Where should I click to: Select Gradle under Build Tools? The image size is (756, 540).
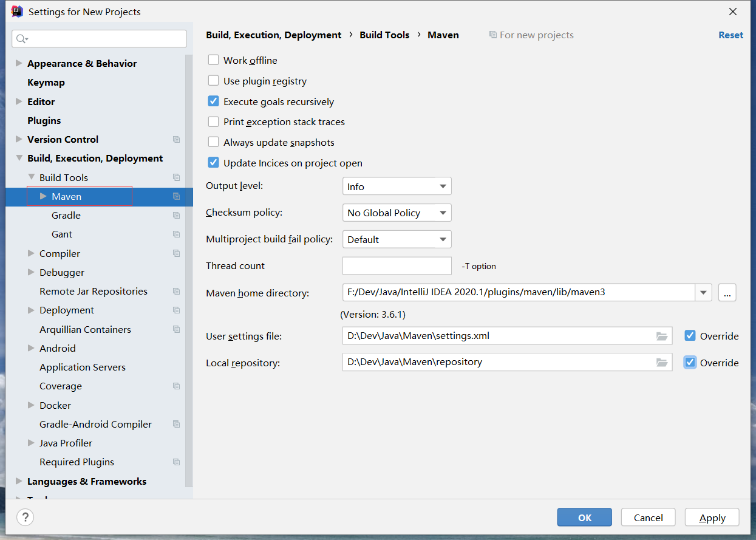point(66,216)
